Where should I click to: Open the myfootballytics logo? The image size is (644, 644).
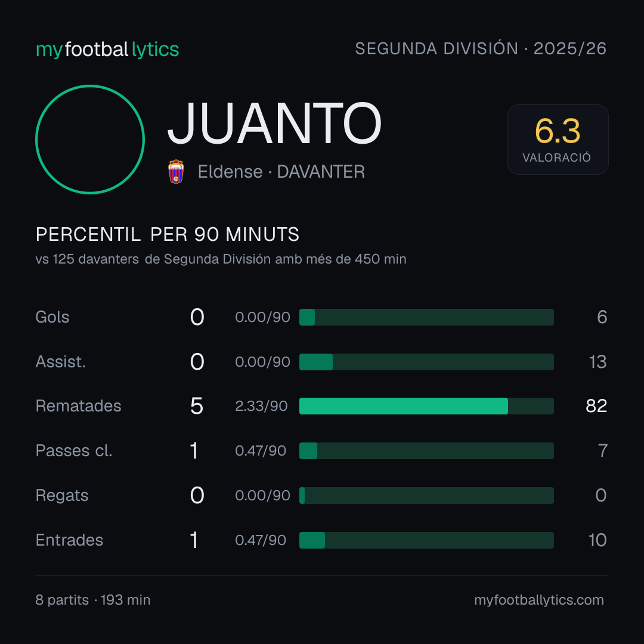pos(107,49)
